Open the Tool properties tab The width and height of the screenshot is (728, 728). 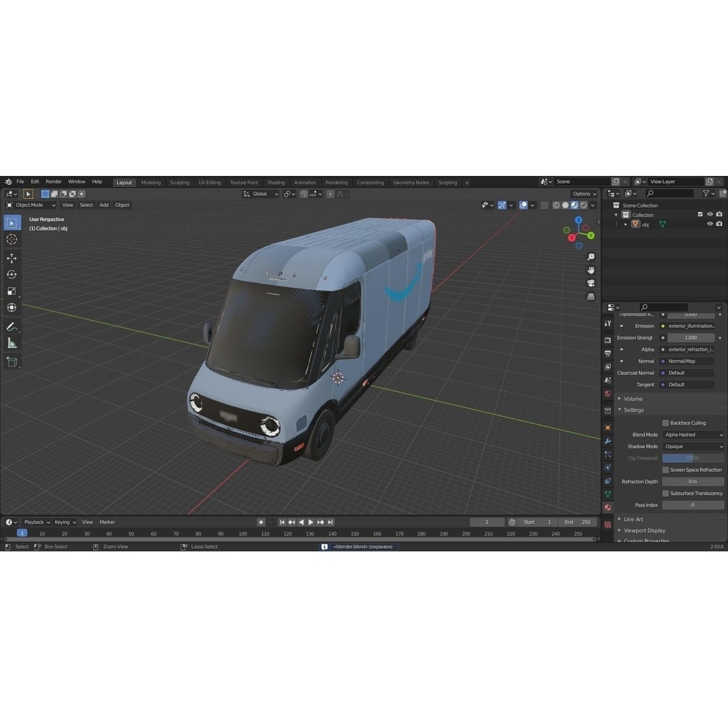[x=608, y=323]
